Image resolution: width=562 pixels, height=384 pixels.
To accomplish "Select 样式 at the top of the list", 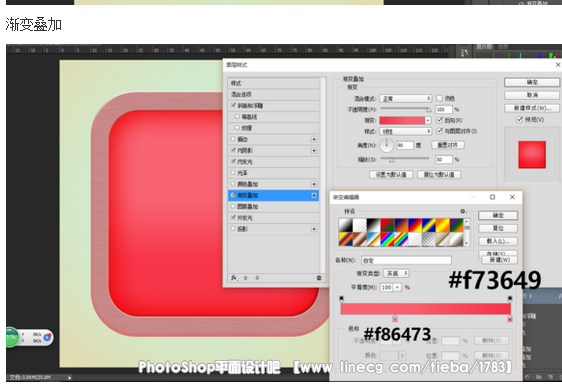I will click(x=273, y=83).
